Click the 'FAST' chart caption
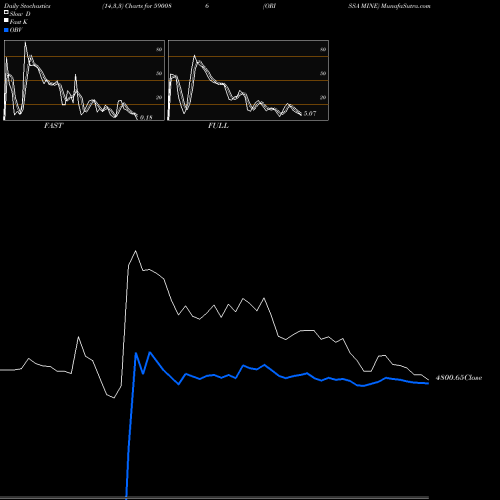 point(53,126)
